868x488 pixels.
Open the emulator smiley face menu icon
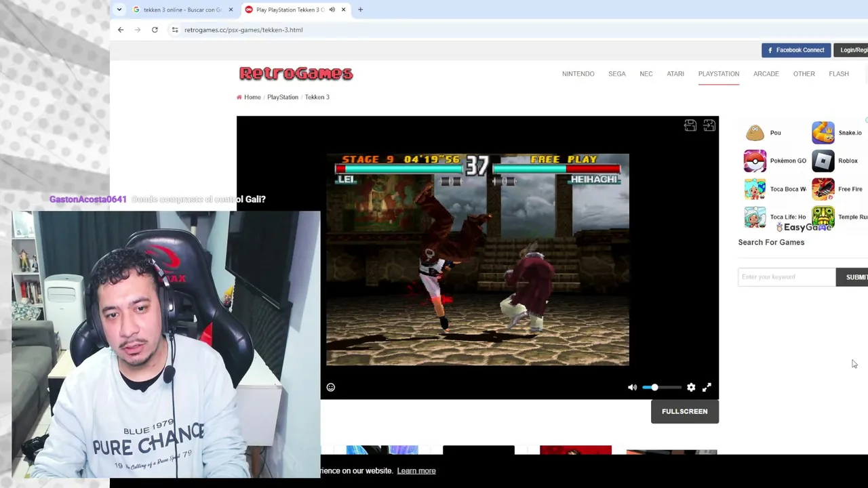click(331, 387)
